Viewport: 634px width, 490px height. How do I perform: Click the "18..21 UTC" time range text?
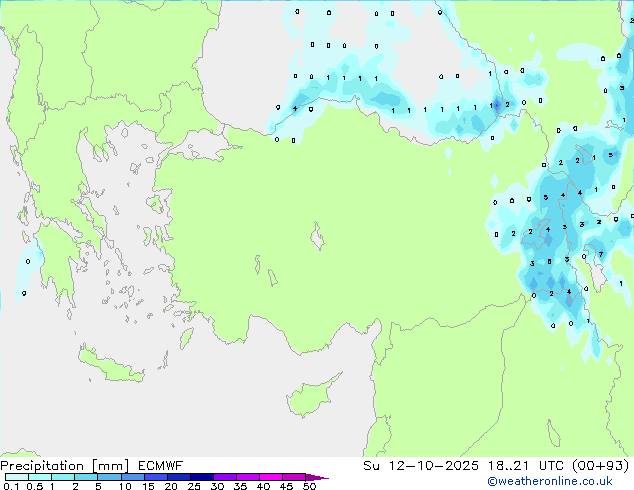(526, 466)
